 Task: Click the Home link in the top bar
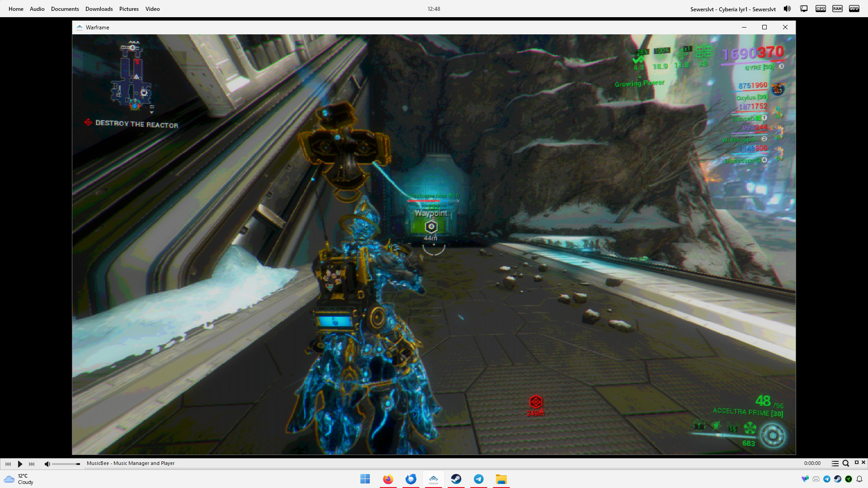16,9
